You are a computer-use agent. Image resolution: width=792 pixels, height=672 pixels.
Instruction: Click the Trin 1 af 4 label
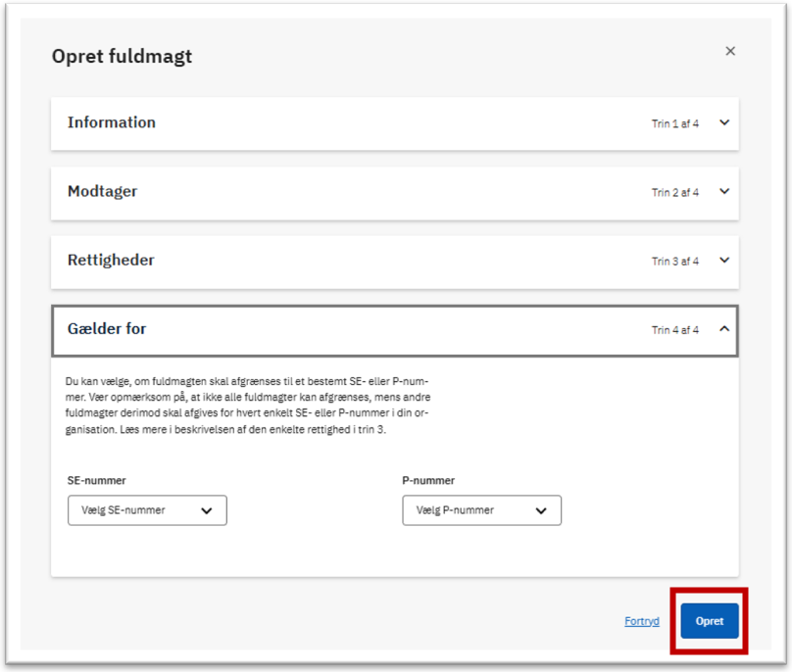(674, 123)
